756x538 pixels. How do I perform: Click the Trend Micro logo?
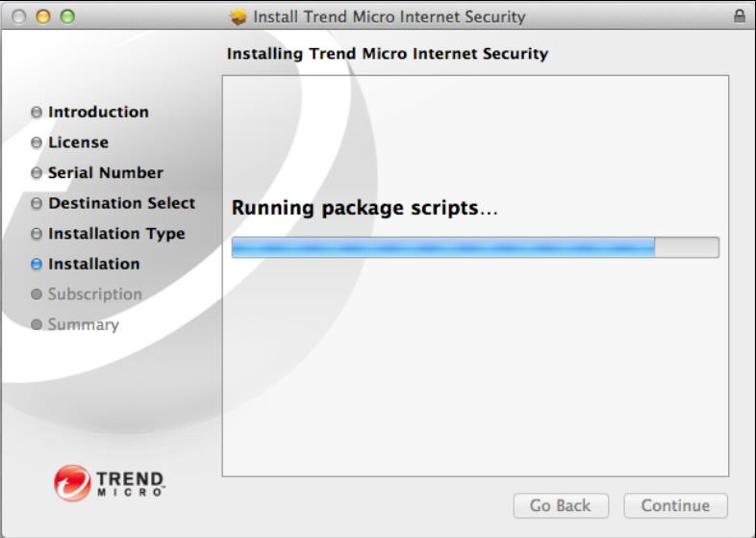pyautogui.click(x=110, y=482)
